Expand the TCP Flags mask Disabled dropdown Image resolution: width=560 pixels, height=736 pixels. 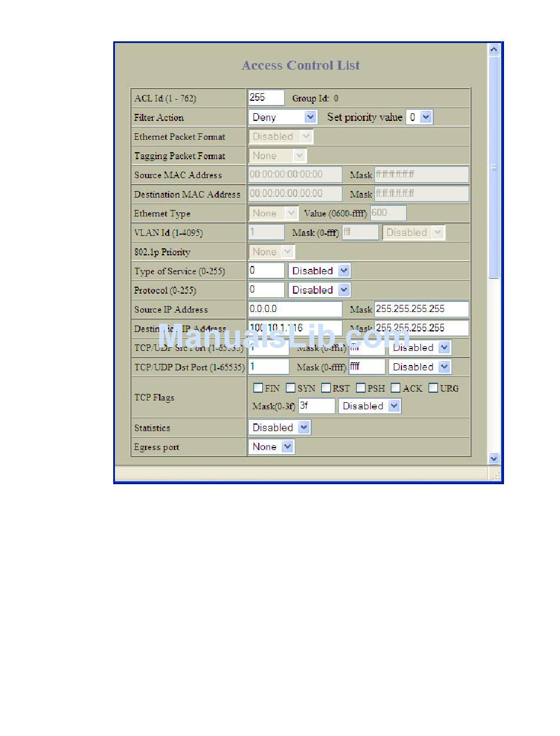(370, 406)
